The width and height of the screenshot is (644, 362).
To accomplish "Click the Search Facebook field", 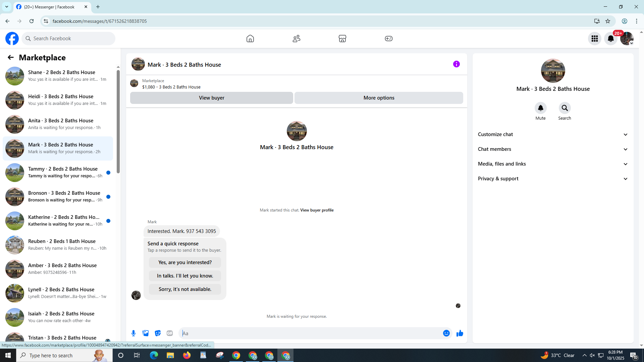I will coord(68,39).
